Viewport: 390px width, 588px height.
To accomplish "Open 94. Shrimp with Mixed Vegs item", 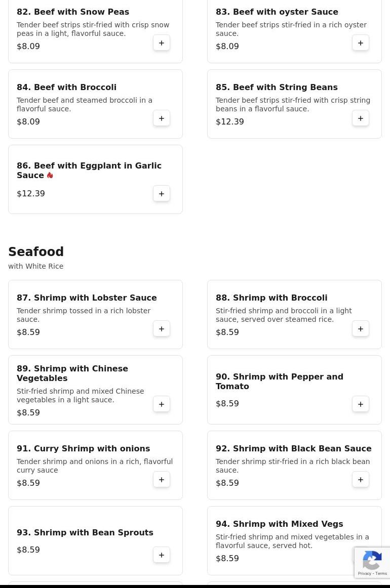I will (279, 524).
